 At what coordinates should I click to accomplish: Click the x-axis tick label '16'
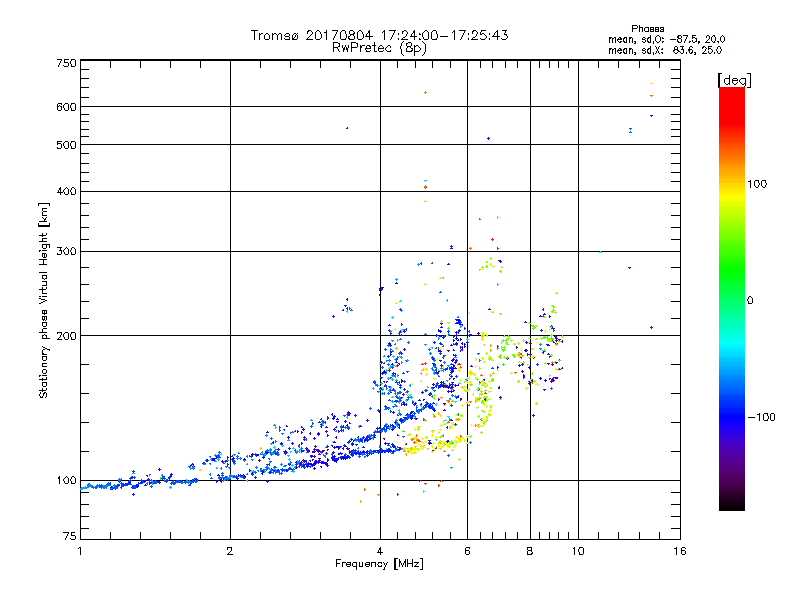(x=680, y=551)
